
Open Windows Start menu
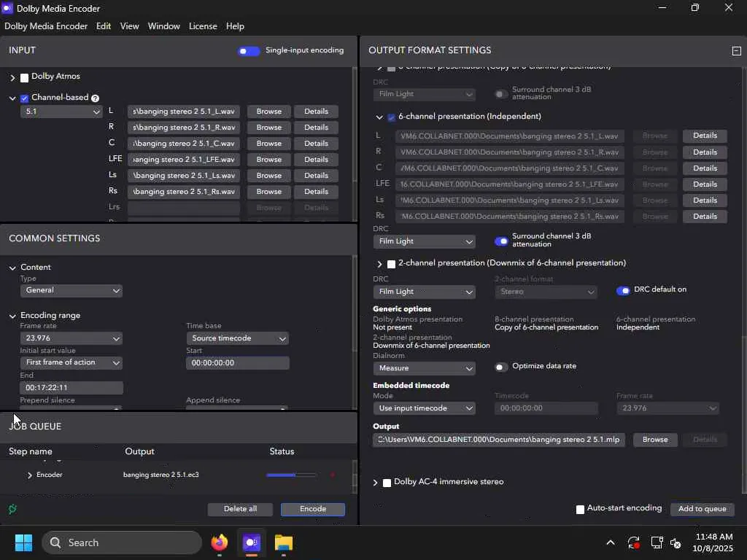pyautogui.click(x=23, y=542)
